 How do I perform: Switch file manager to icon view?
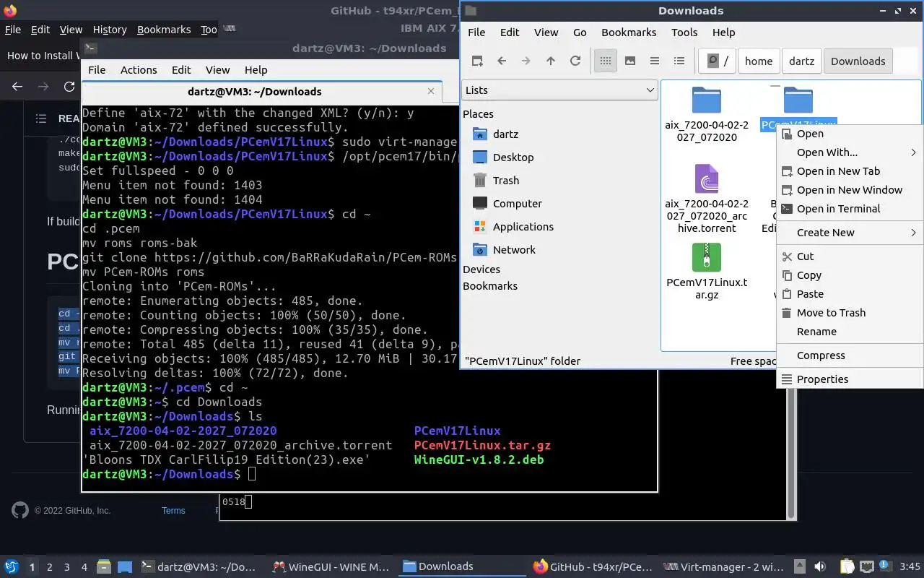(606, 61)
